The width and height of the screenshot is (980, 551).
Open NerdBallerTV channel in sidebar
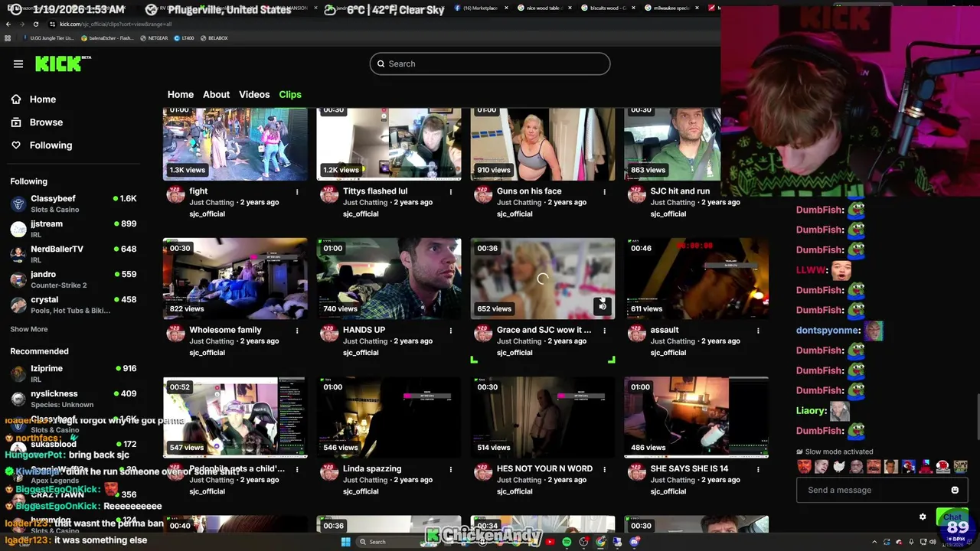point(73,254)
